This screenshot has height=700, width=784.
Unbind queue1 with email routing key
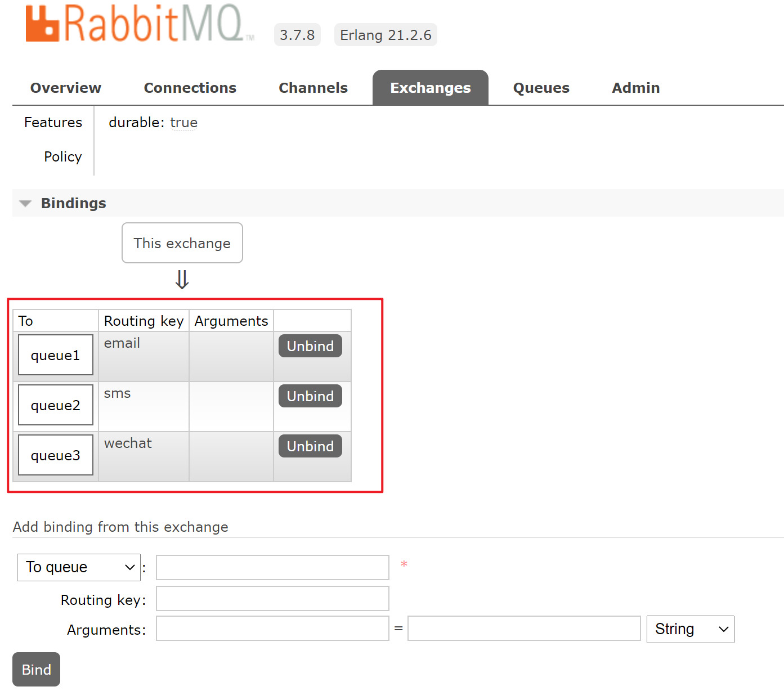[310, 346]
